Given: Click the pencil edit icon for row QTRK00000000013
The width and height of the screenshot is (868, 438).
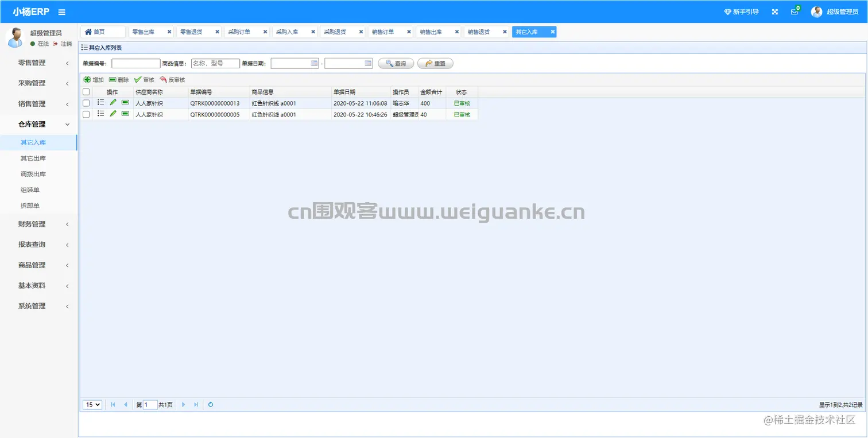Looking at the screenshot, I should pyautogui.click(x=113, y=102).
